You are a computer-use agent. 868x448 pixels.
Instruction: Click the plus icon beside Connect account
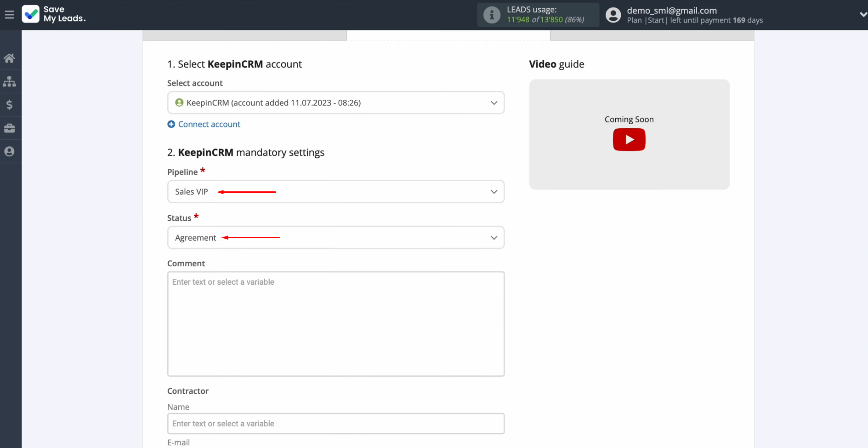[x=171, y=124]
